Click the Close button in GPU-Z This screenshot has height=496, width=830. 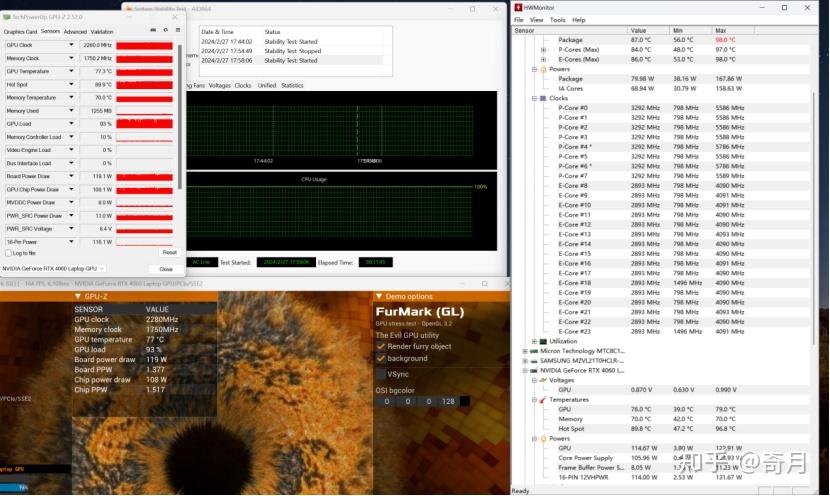(166, 269)
